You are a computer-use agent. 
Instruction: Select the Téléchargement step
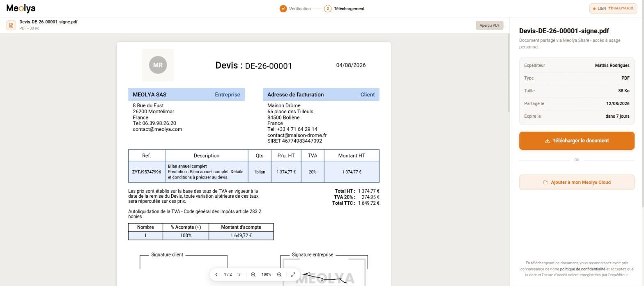point(349,9)
